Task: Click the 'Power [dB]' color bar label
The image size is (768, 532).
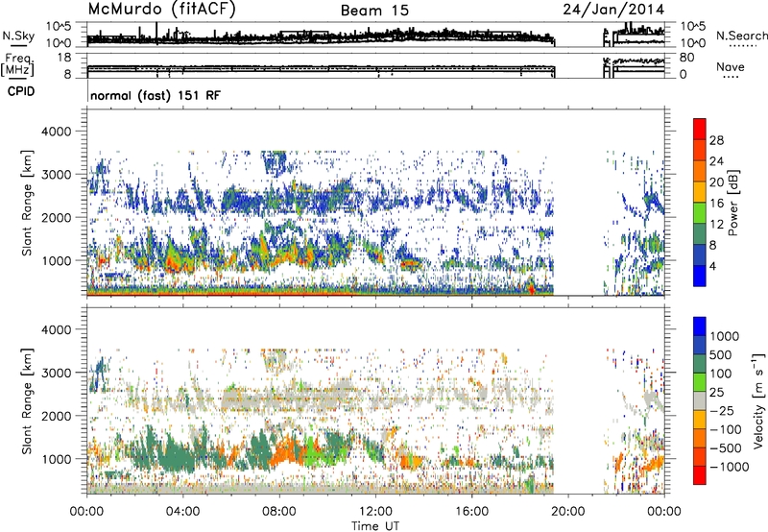Action: tap(732, 203)
